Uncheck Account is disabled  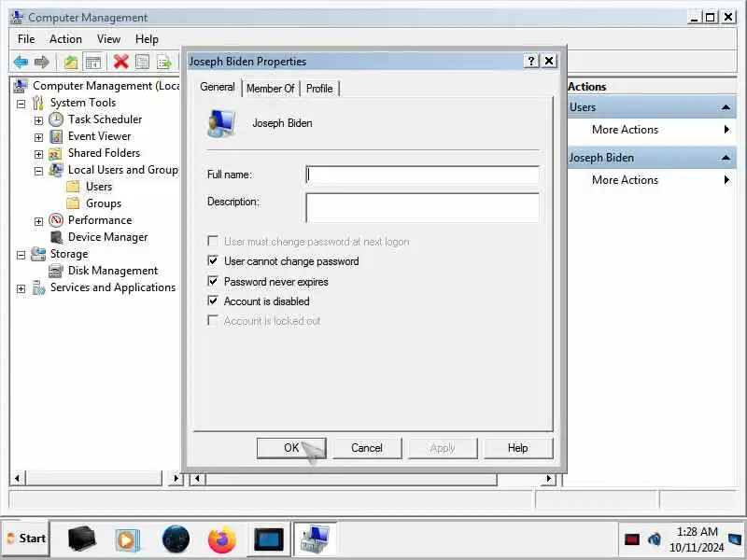coord(213,301)
